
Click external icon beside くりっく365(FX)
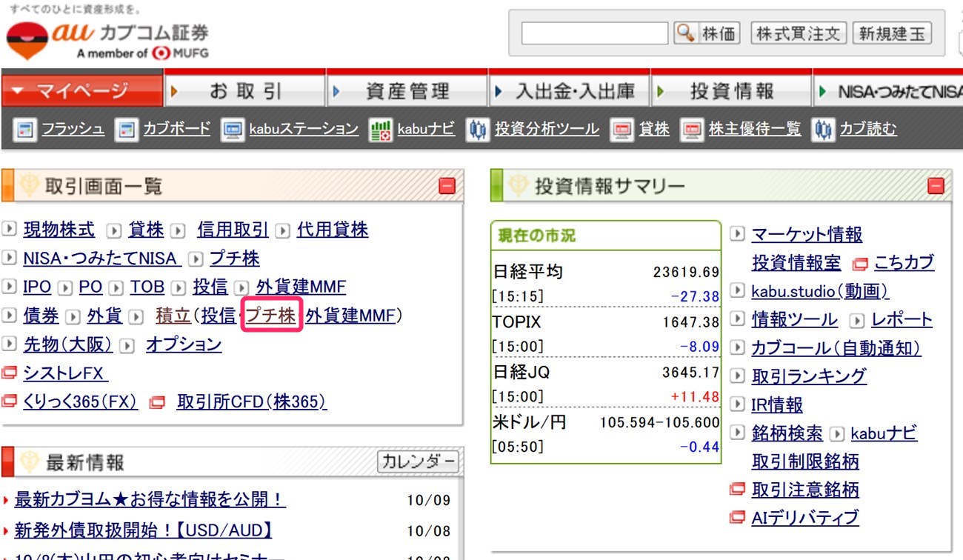[10, 401]
